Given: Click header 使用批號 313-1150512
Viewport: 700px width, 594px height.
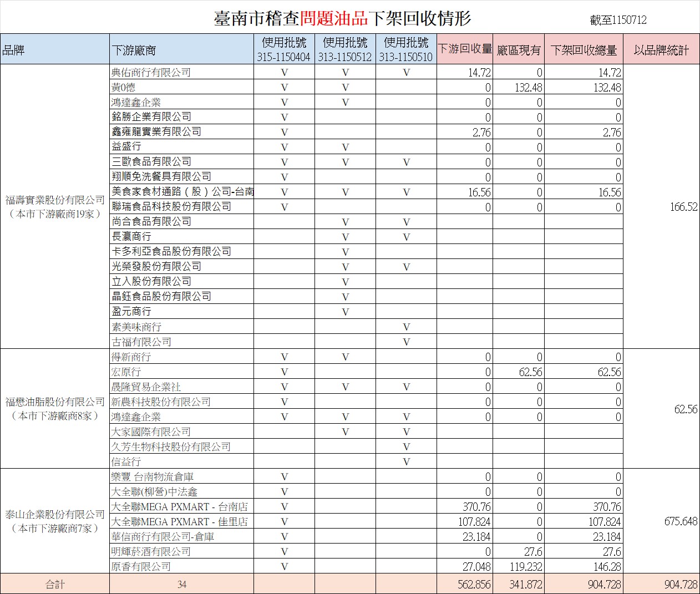Looking at the screenshot, I should [345, 49].
